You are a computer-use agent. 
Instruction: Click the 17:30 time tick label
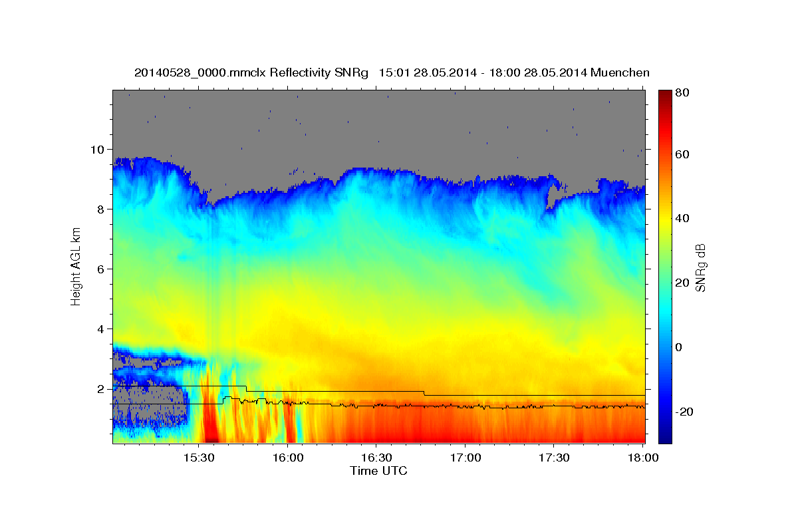[553, 458]
